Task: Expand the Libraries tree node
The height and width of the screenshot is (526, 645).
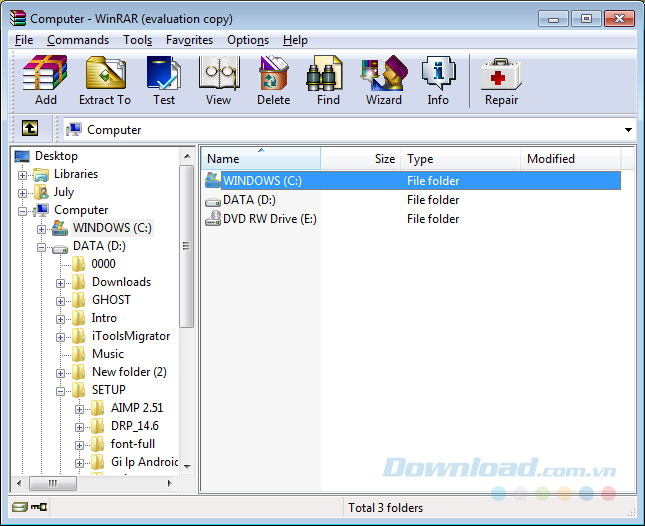Action: click(23, 174)
